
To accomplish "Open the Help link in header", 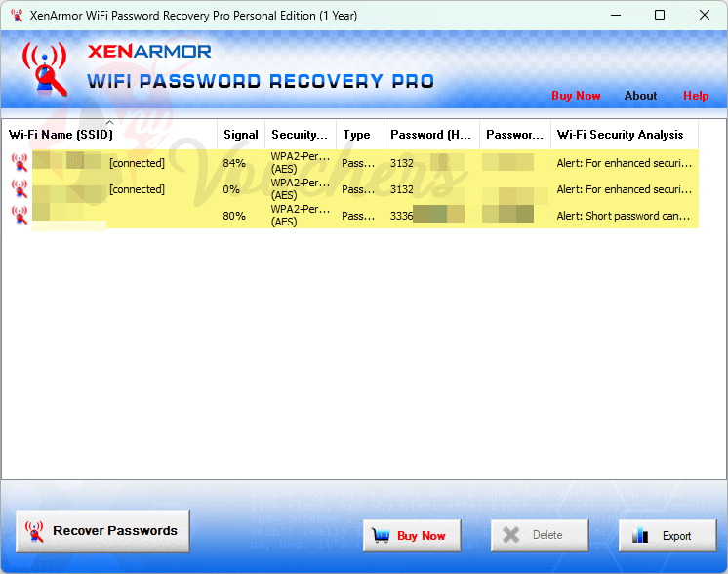I will 696,96.
